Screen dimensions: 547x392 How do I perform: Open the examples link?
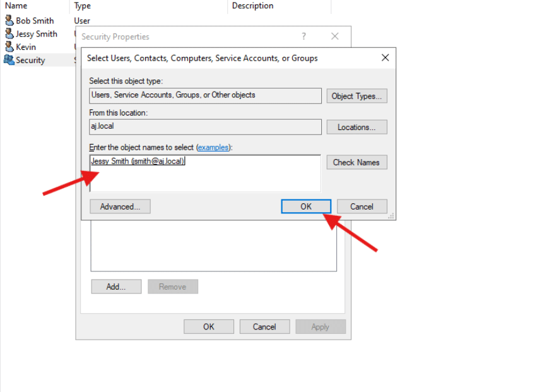point(213,147)
